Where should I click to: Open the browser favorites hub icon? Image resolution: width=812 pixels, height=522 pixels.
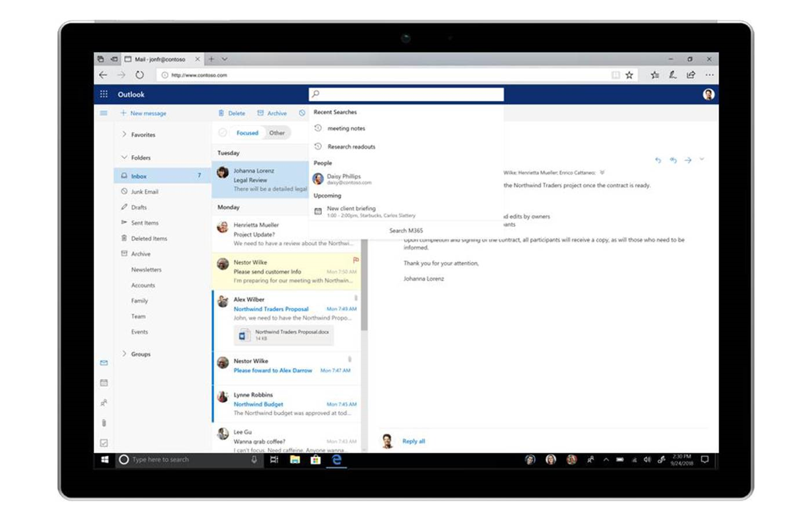(x=655, y=75)
